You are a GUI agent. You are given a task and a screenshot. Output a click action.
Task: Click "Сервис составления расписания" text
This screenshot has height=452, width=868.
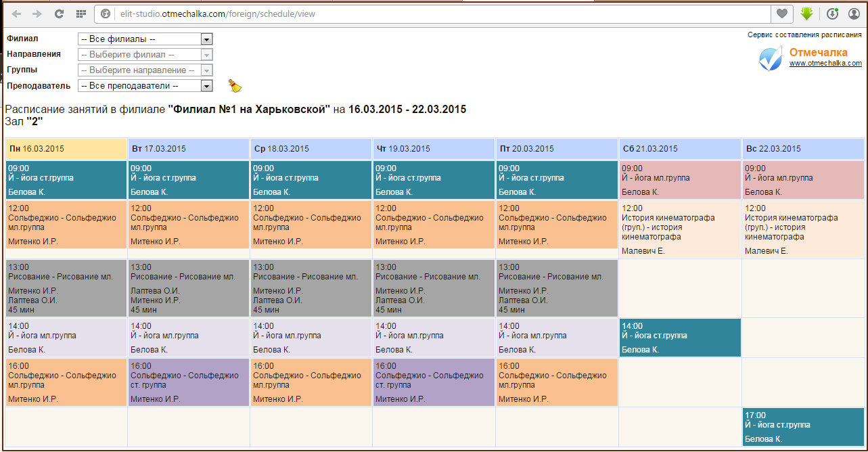[x=804, y=35]
